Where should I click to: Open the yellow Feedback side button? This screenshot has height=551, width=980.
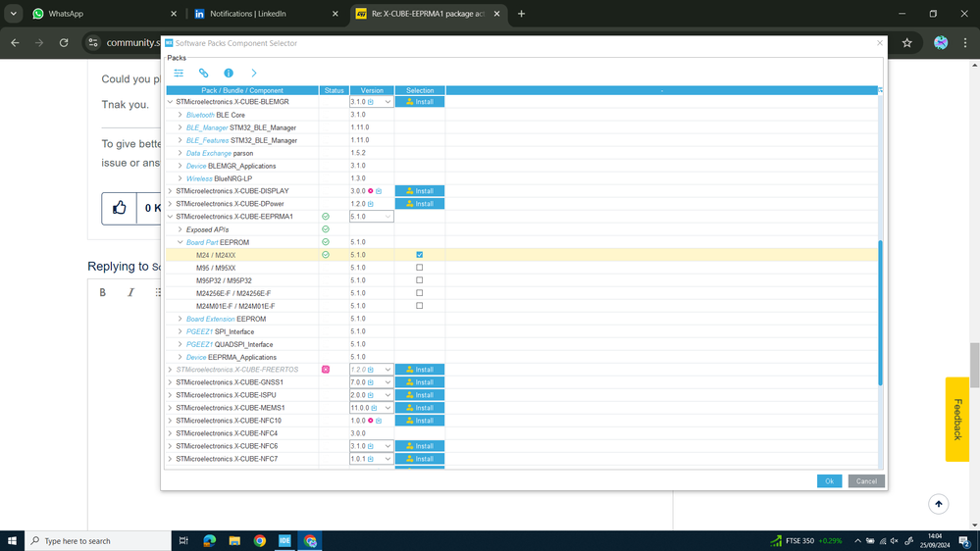[x=956, y=420]
